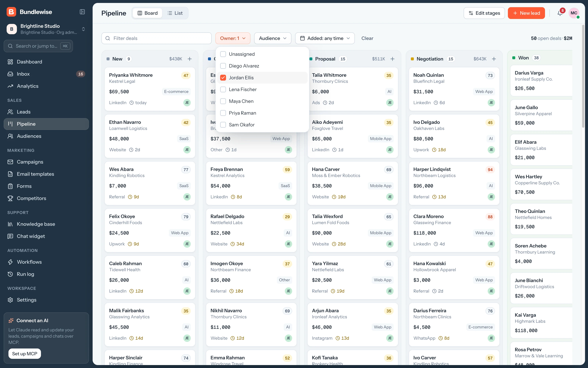Open Priyanka Whitmore deal card
This screenshot has width=588, height=368.
pyautogui.click(x=150, y=89)
